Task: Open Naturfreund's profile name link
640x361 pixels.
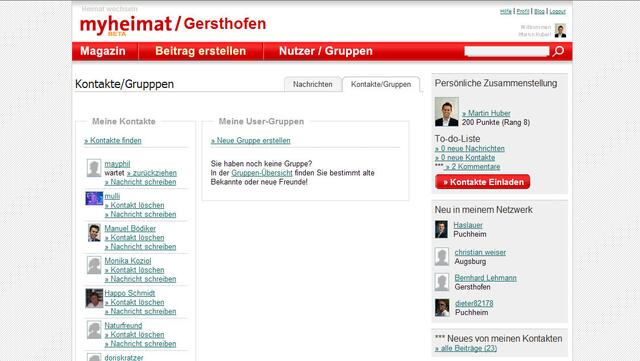Action: coord(123,325)
